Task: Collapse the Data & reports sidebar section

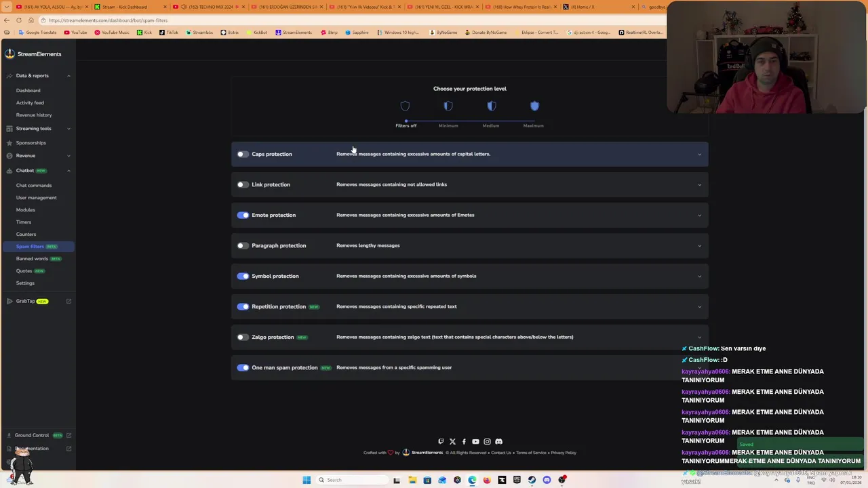Action: click(x=68, y=76)
